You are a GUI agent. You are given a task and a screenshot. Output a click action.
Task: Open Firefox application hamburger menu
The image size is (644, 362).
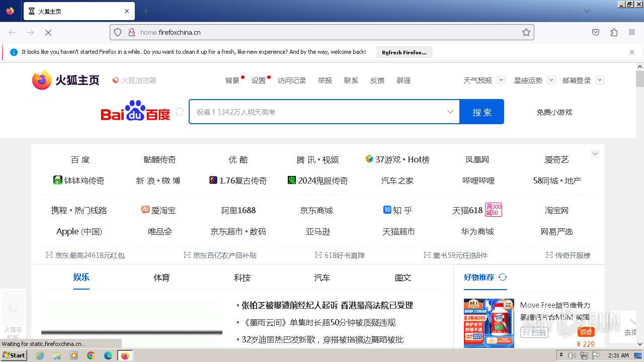(x=632, y=32)
